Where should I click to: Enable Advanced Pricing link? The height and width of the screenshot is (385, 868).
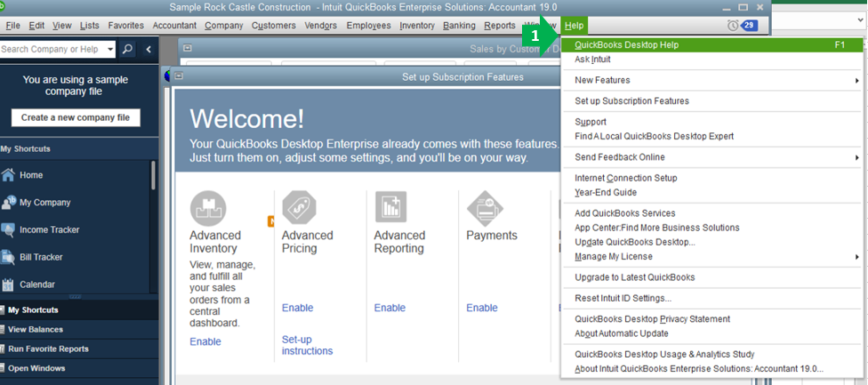[298, 308]
